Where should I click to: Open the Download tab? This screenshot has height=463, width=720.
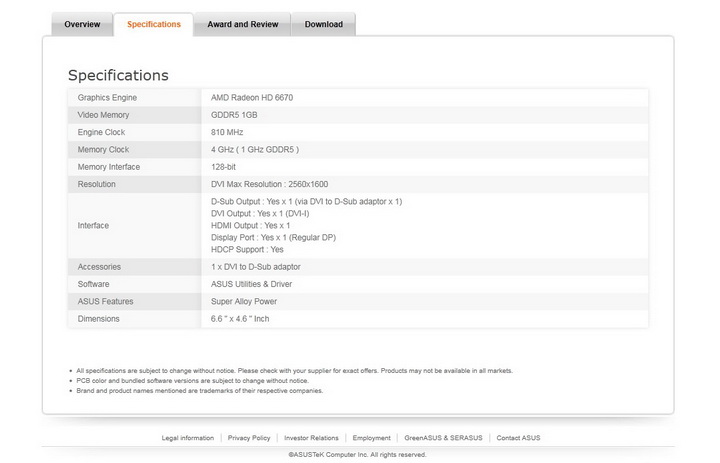pos(324,24)
